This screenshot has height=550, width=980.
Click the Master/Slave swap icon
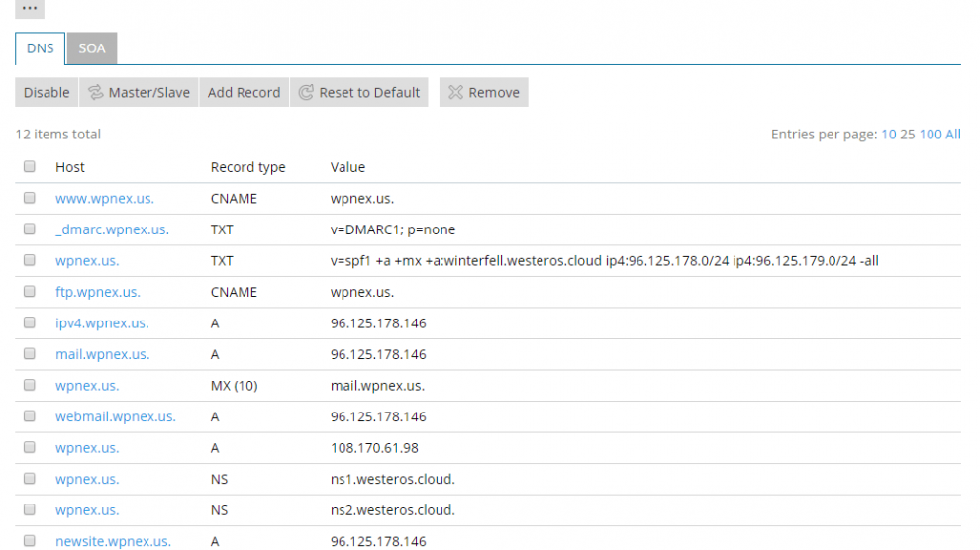pyautogui.click(x=96, y=92)
